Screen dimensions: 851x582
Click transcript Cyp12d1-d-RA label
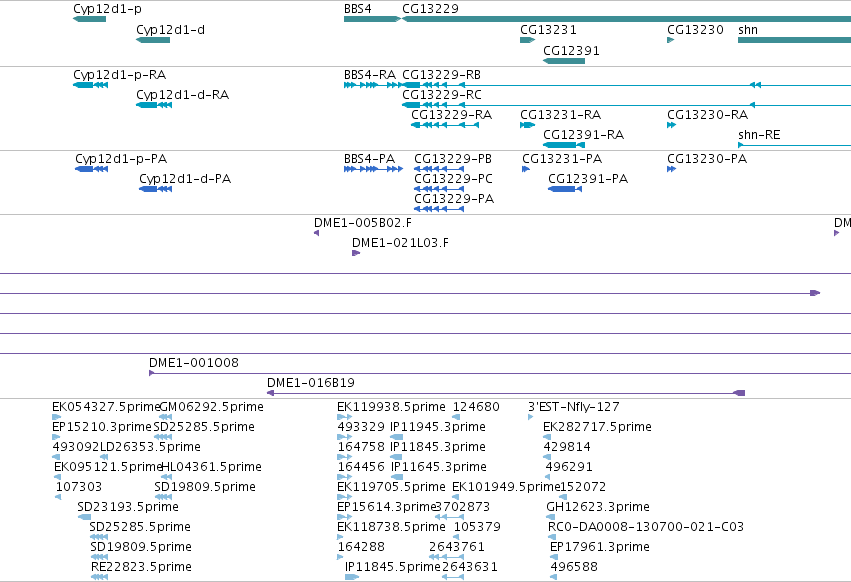point(182,95)
